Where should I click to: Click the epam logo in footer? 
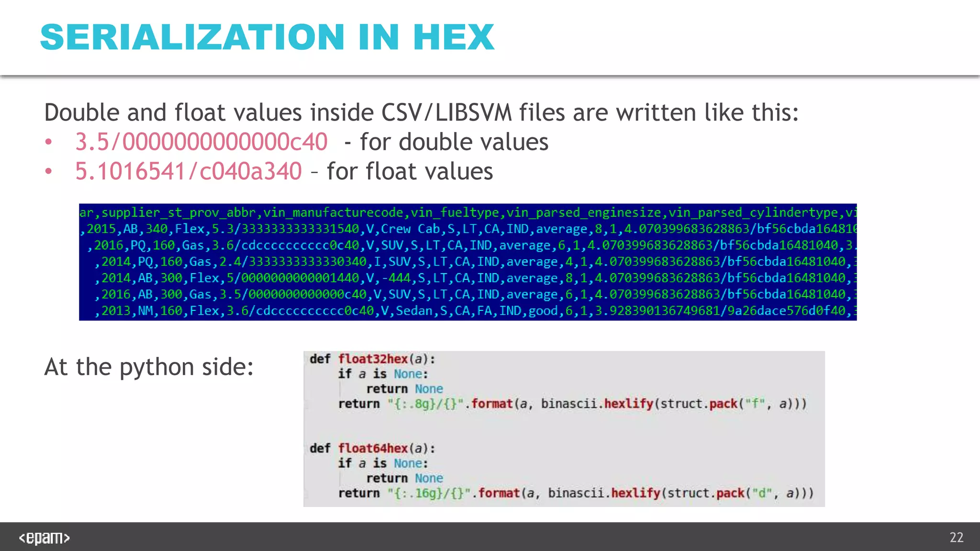pos(45,538)
